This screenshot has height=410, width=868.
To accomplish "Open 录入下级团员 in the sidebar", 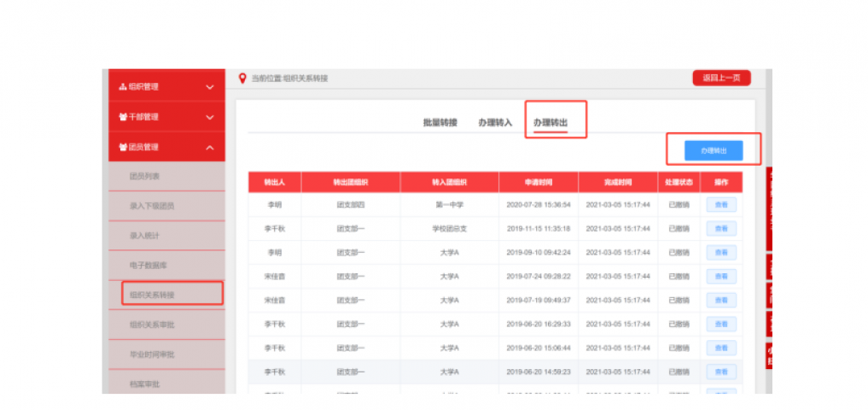I will (152, 206).
